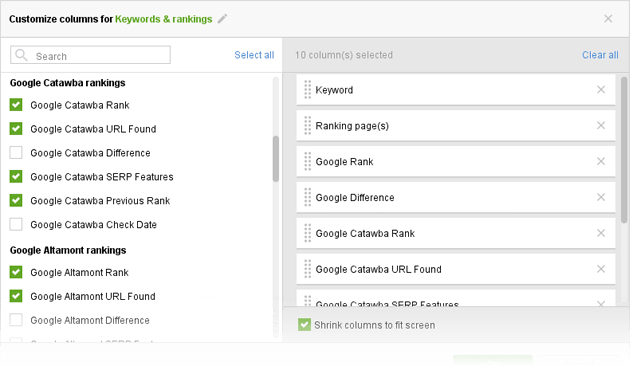
Task: Click the selected columns list scrollbar
Action: coord(624,150)
